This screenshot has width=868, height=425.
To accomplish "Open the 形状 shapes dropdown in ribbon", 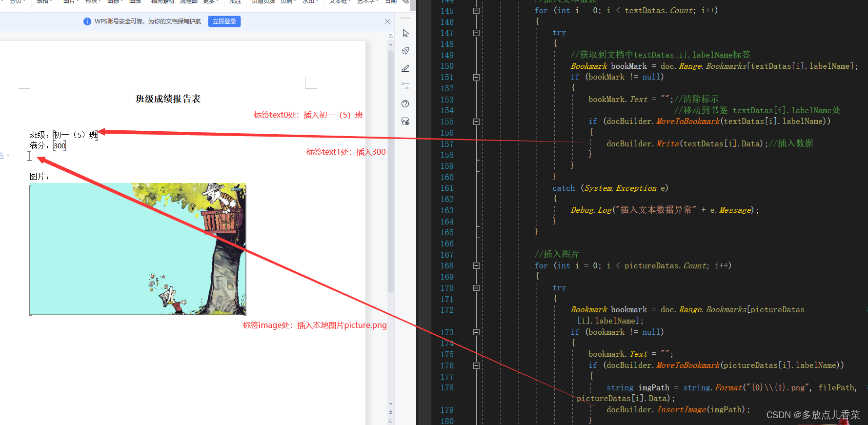I will pyautogui.click(x=93, y=2).
